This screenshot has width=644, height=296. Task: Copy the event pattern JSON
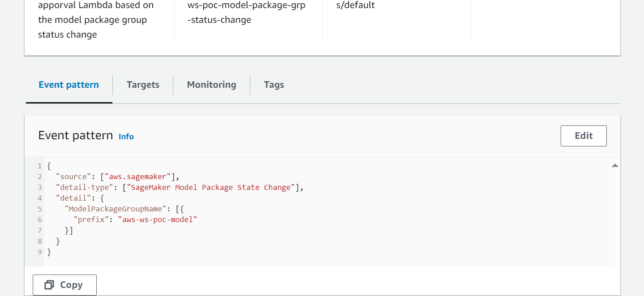[x=64, y=285]
